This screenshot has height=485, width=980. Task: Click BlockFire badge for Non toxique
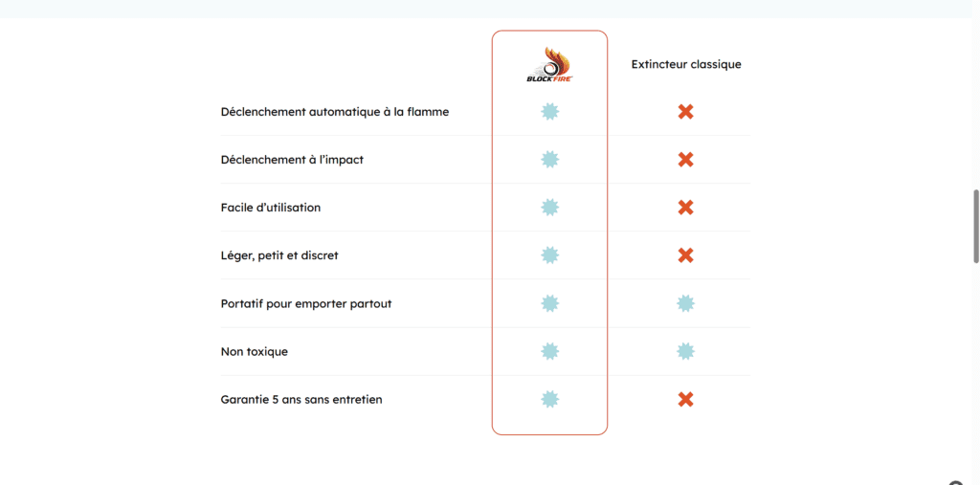click(549, 351)
